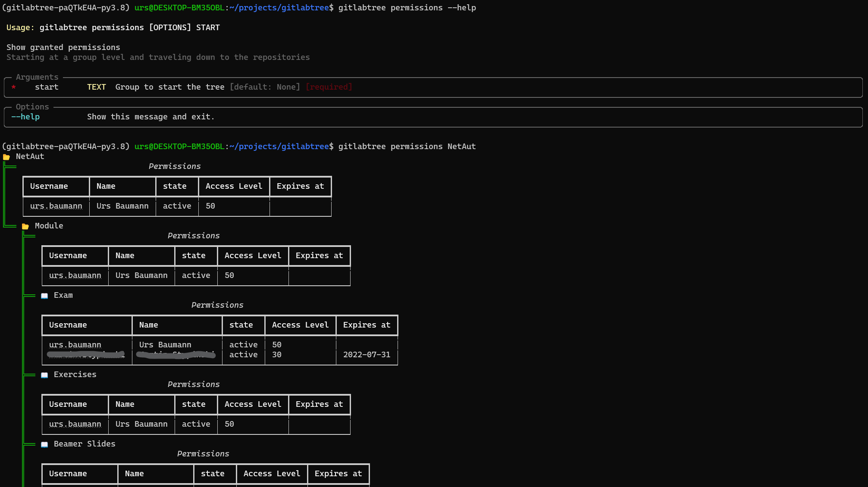Click the --help option text
868x487 pixels.
tap(25, 117)
